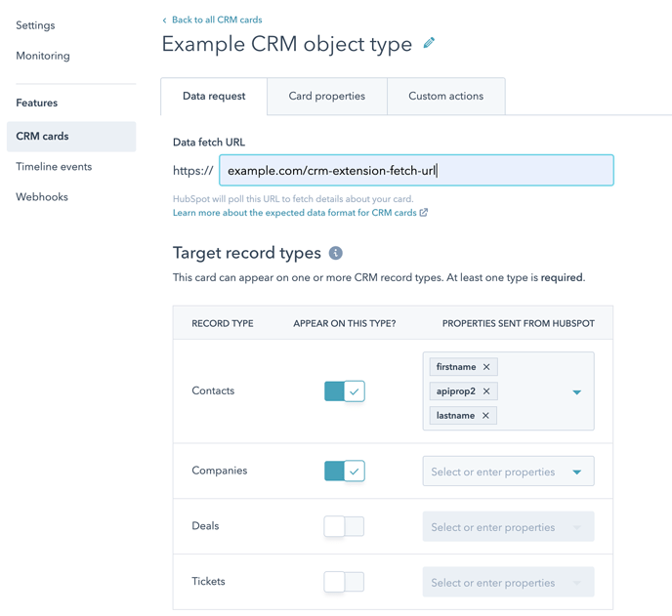Select the Data request tab
Screen dimensions: 672x616
click(214, 97)
